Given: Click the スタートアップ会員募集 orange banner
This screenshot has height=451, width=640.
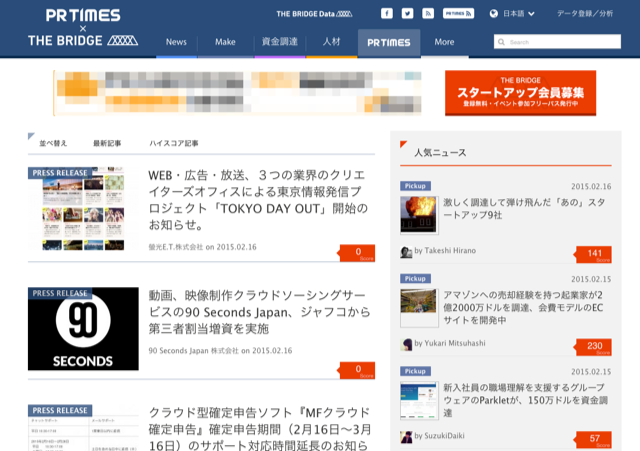Looking at the screenshot, I should 520,93.
